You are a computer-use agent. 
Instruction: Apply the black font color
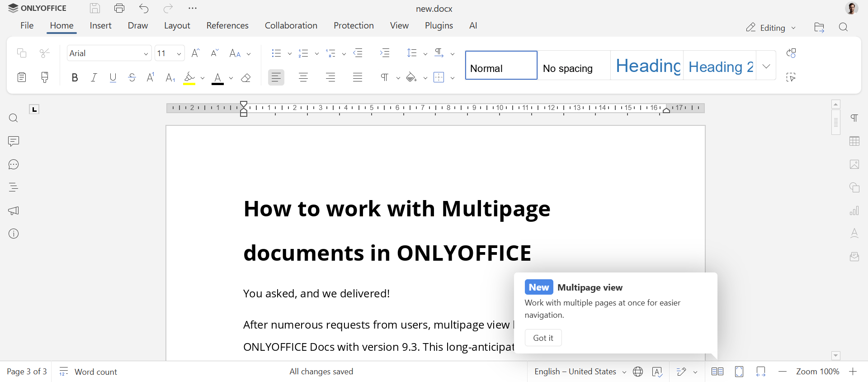tap(218, 78)
